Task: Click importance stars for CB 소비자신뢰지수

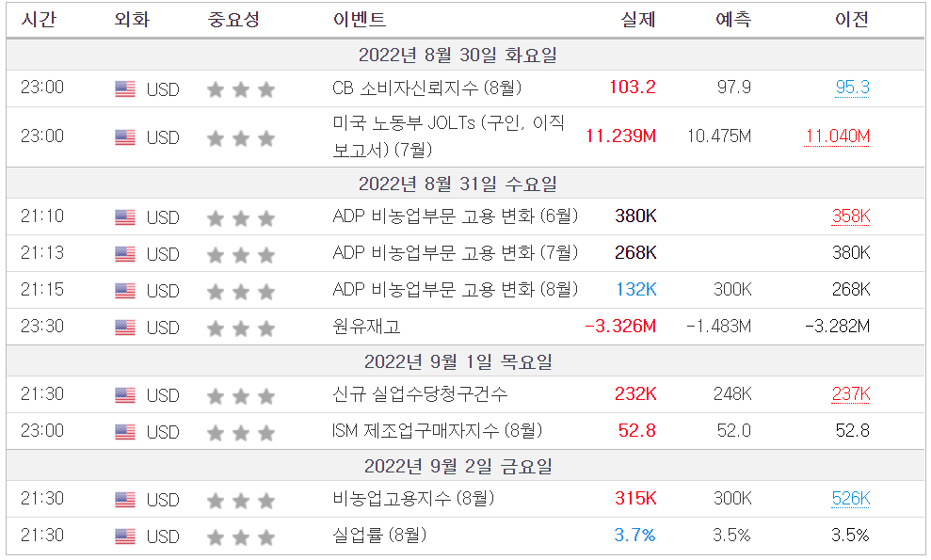Action: [x=240, y=89]
